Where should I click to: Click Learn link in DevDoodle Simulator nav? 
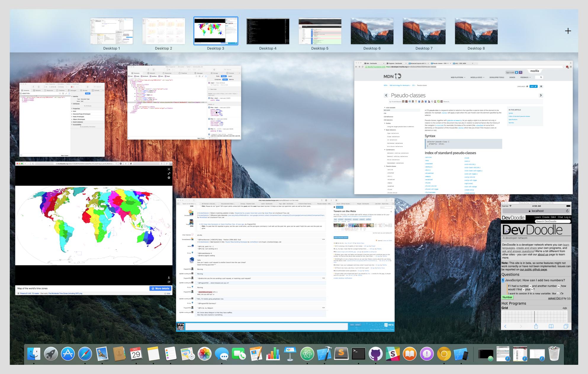(x=538, y=217)
